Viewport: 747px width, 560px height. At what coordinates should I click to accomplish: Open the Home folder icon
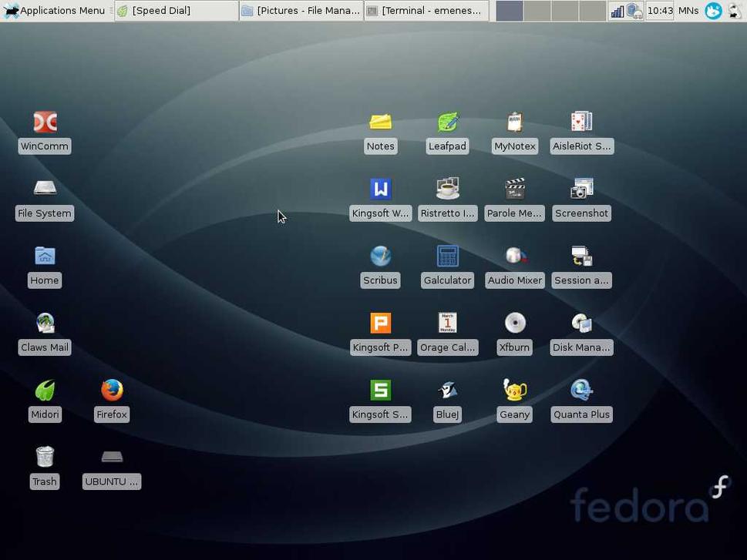click(x=45, y=256)
